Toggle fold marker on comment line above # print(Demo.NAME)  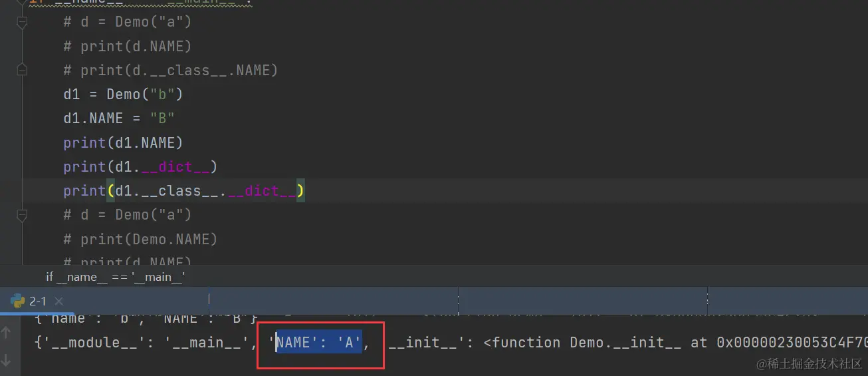point(22,215)
